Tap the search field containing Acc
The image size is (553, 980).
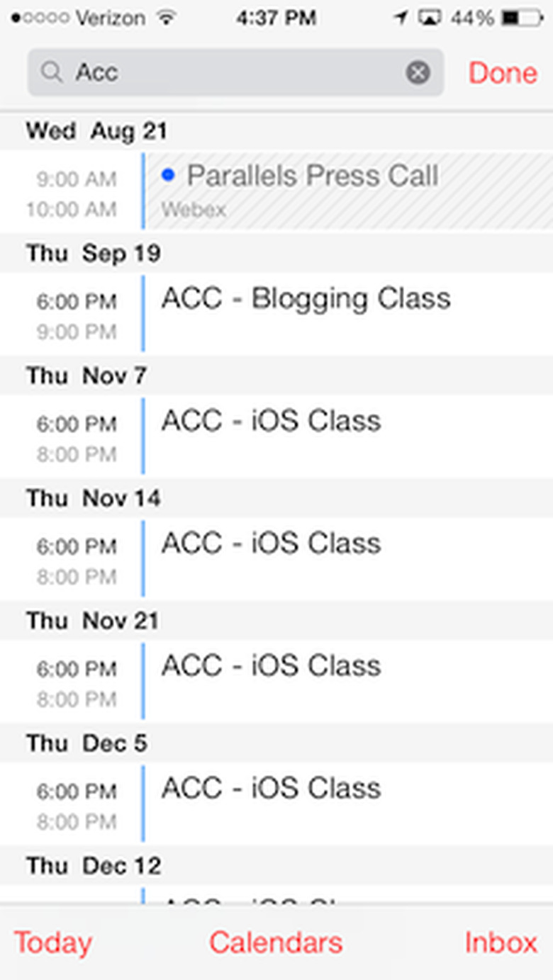pyautogui.click(x=234, y=72)
